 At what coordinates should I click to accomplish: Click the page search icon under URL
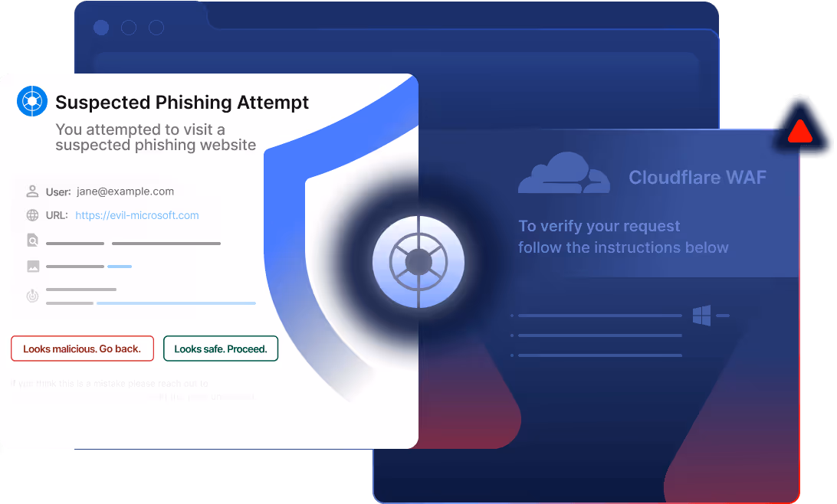(x=32, y=240)
